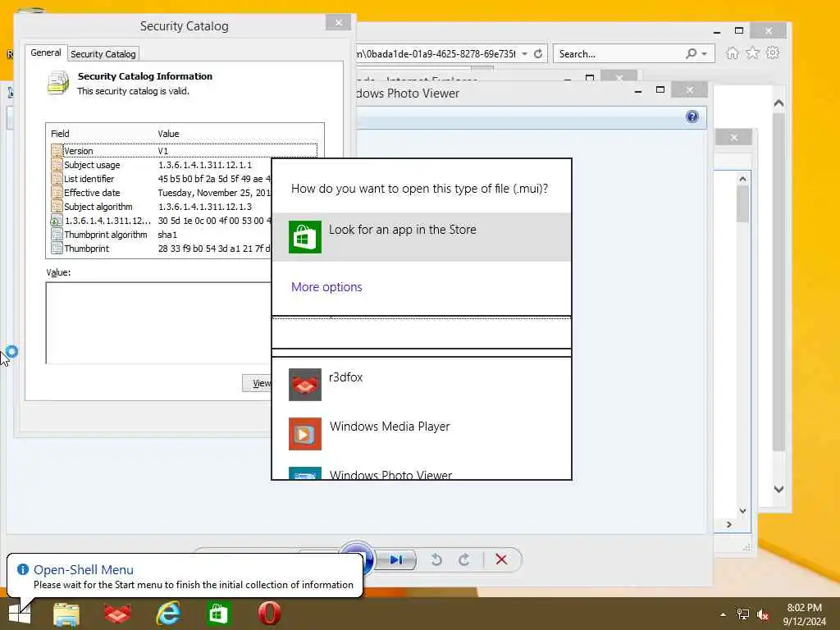
Task: Open the search provider dropdown arrow
Action: 704,53
